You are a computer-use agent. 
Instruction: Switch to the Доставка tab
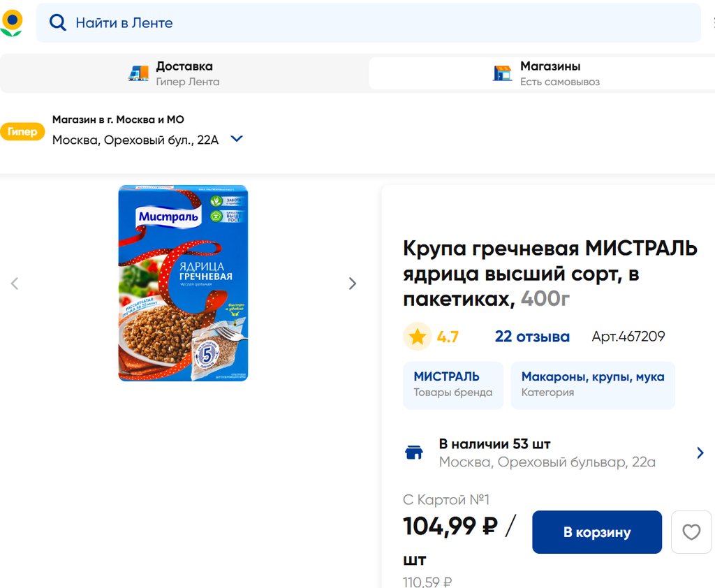click(184, 73)
